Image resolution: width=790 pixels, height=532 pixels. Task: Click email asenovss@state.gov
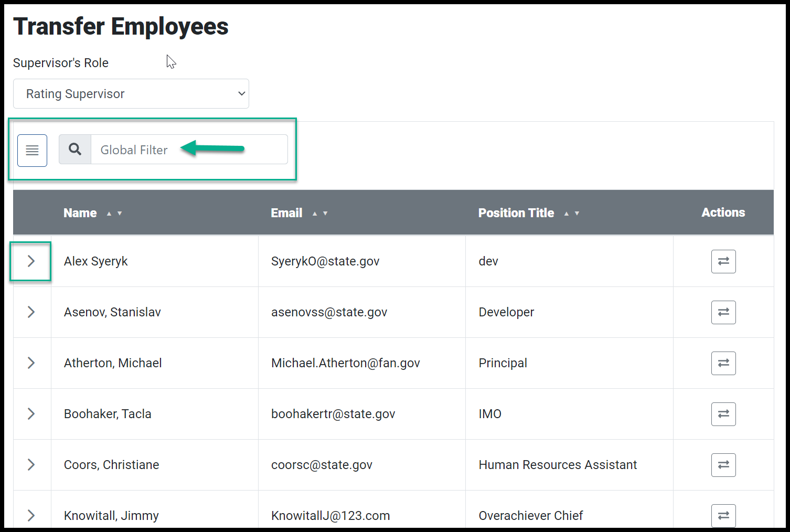click(329, 312)
